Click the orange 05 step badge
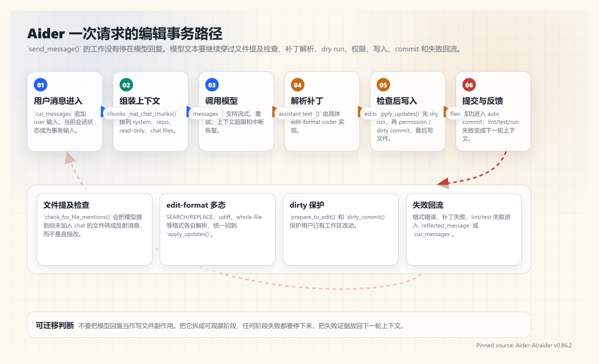 point(383,85)
